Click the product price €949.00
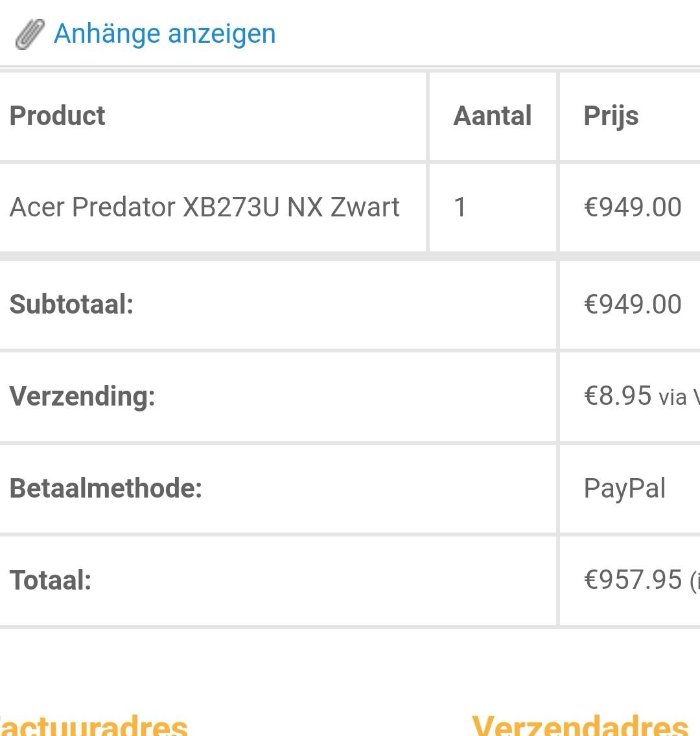700x736 pixels. 633,207
